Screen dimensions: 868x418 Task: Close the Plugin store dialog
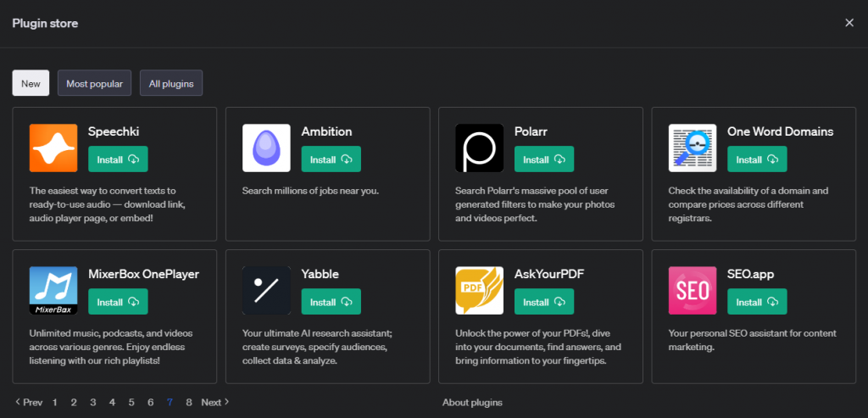click(849, 23)
